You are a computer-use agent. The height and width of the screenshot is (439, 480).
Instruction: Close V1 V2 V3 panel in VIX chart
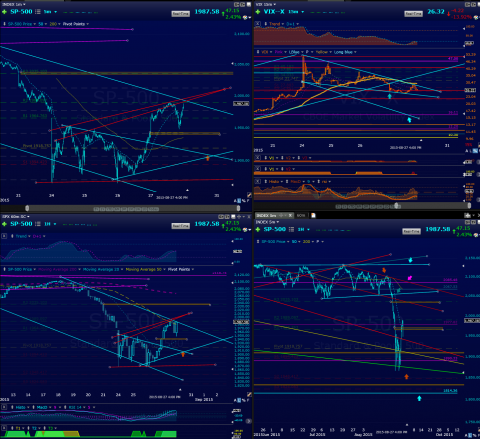pyautogui.click(x=258, y=158)
